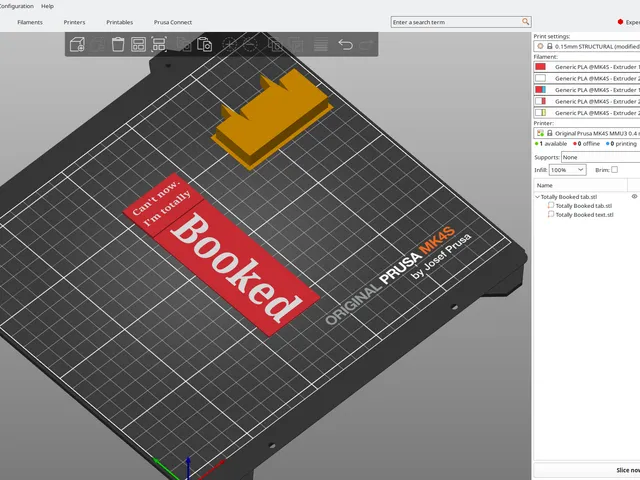Switch to the Filaments tab

pos(30,22)
